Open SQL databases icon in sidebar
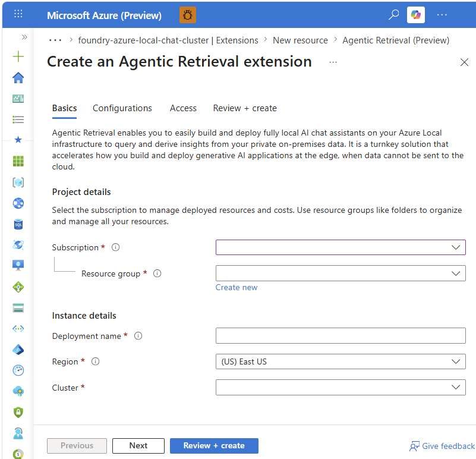476x459 pixels. pyautogui.click(x=18, y=224)
